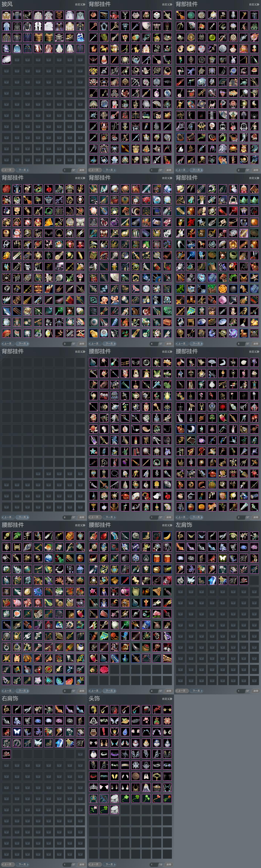Viewport: 261px width, 868px height.
Task: Focus the page number field in 头饰 panel
Action: 154,864
